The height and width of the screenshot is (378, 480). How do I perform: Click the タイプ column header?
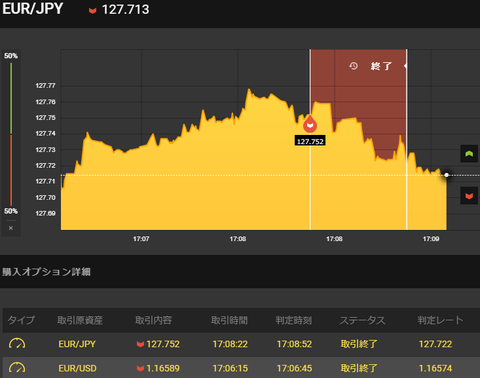pyautogui.click(x=21, y=320)
